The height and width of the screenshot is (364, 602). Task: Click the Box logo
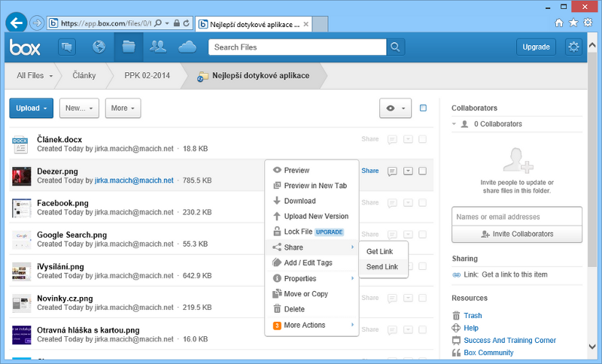[24, 47]
